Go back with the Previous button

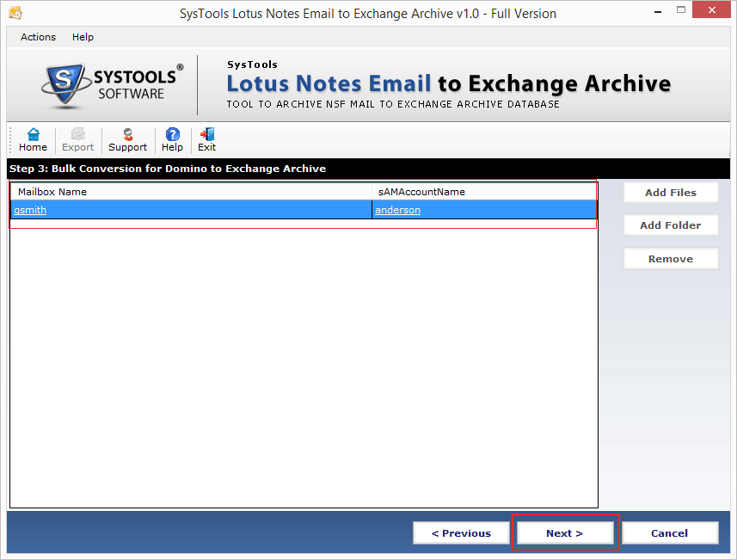click(x=461, y=533)
